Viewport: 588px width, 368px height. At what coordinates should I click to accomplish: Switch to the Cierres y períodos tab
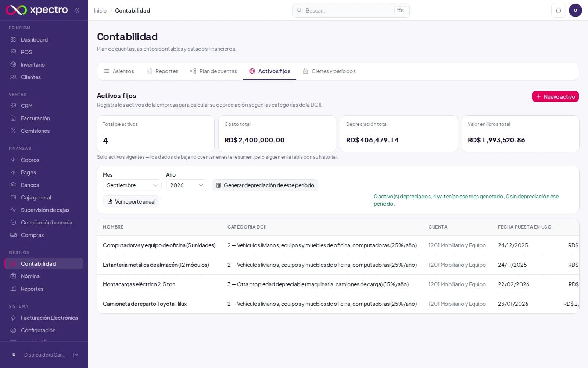(x=329, y=71)
